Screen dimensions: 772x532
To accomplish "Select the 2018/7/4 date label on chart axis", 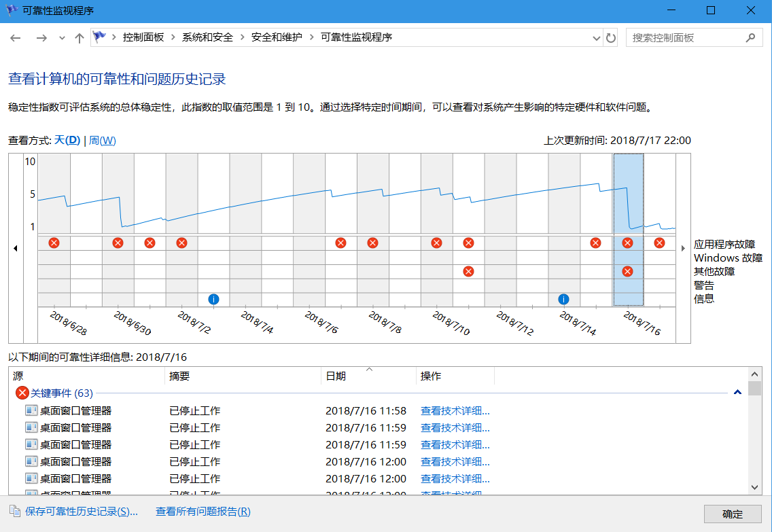I will [x=257, y=322].
